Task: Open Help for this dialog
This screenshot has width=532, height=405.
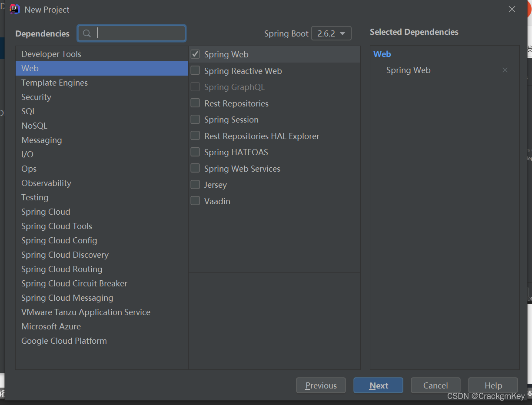Action: [x=493, y=385]
